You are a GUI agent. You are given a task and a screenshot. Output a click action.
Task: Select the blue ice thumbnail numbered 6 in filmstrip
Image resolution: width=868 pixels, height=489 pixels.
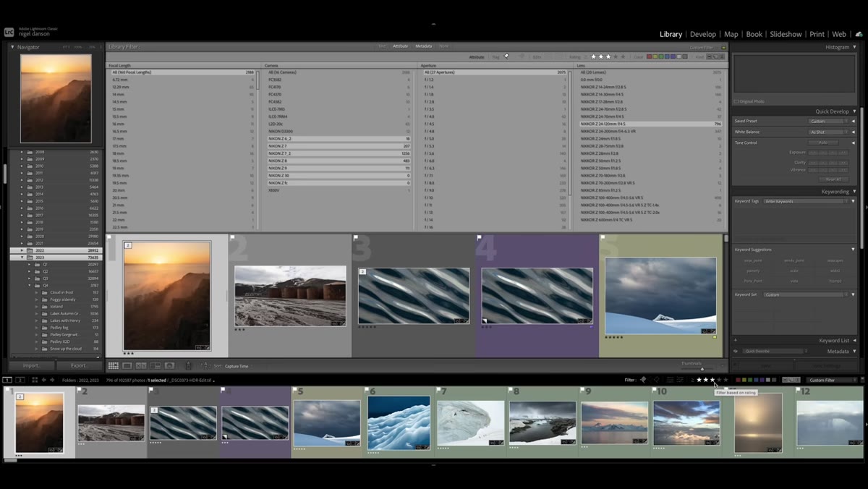399,423
